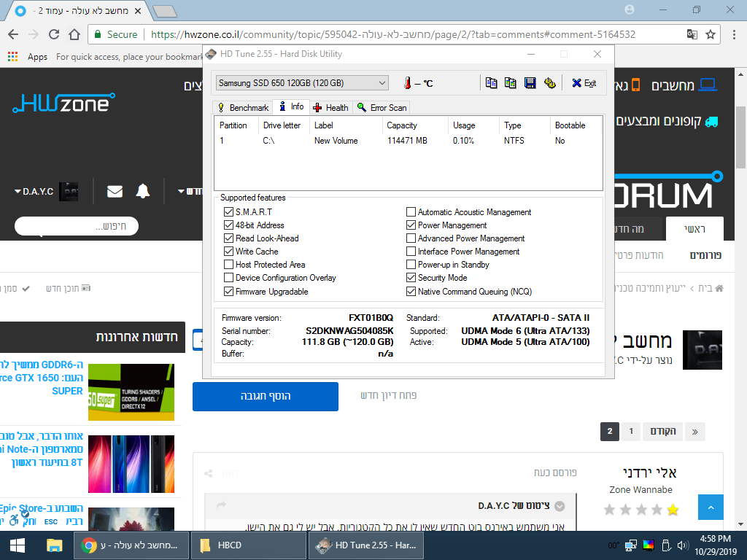Image resolution: width=747 pixels, height=560 pixels.
Task: Open File Explorer from the taskbar
Action: coord(54,545)
